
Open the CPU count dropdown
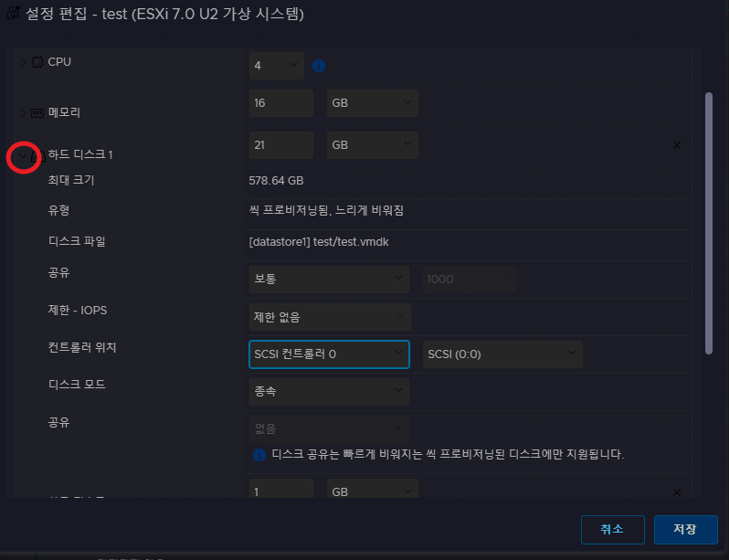click(x=277, y=65)
